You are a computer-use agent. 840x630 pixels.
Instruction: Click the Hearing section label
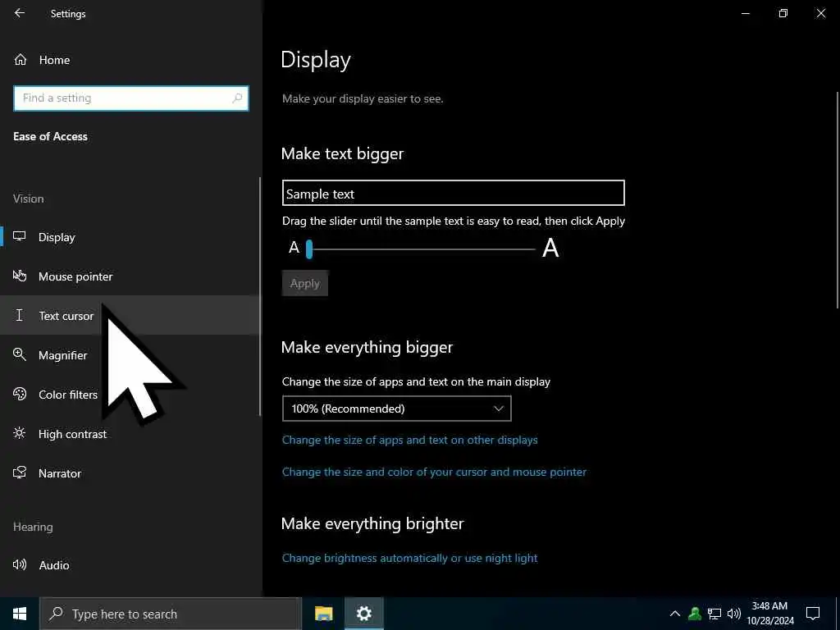pos(33,527)
